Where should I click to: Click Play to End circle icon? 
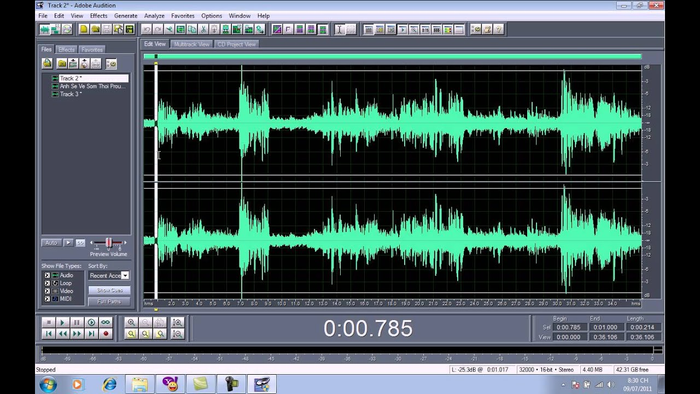[92, 322]
